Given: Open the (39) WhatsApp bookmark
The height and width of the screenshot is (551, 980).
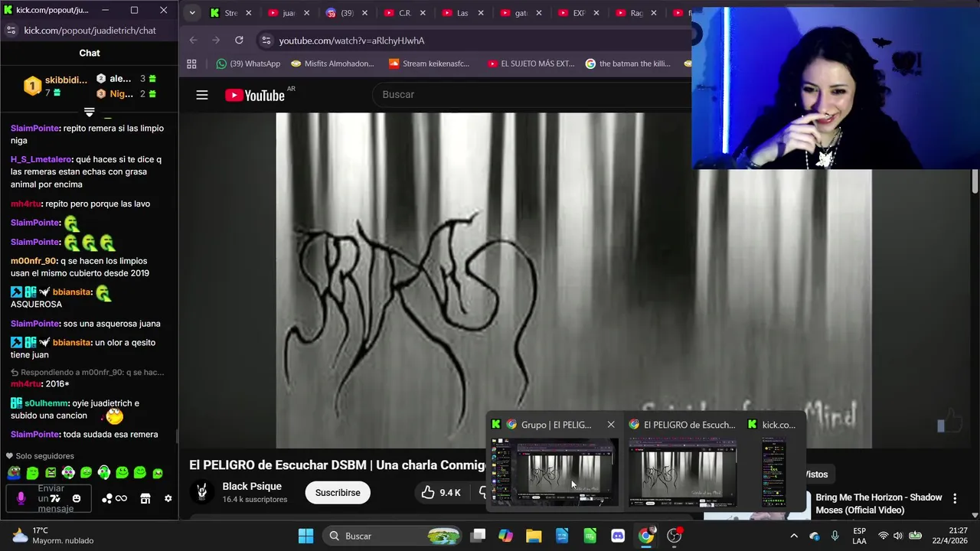Looking at the screenshot, I should pos(248,64).
